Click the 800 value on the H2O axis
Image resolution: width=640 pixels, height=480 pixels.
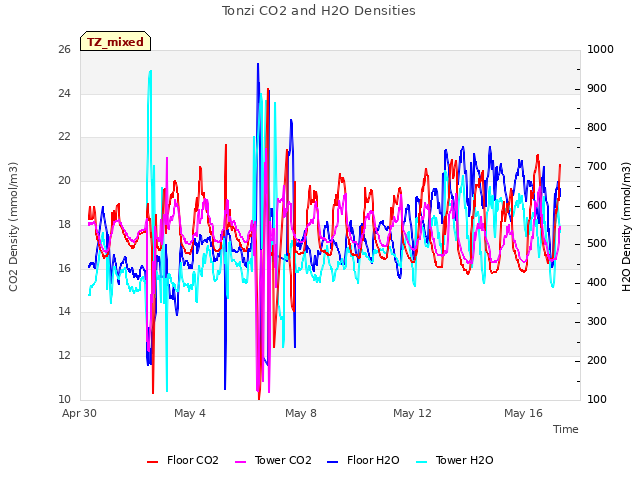coord(597,127)
